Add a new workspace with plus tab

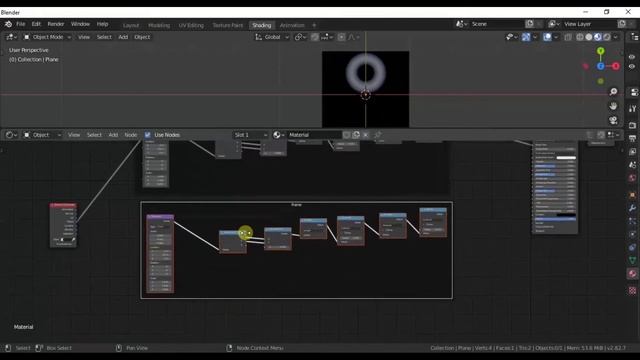tap(314, 25)
